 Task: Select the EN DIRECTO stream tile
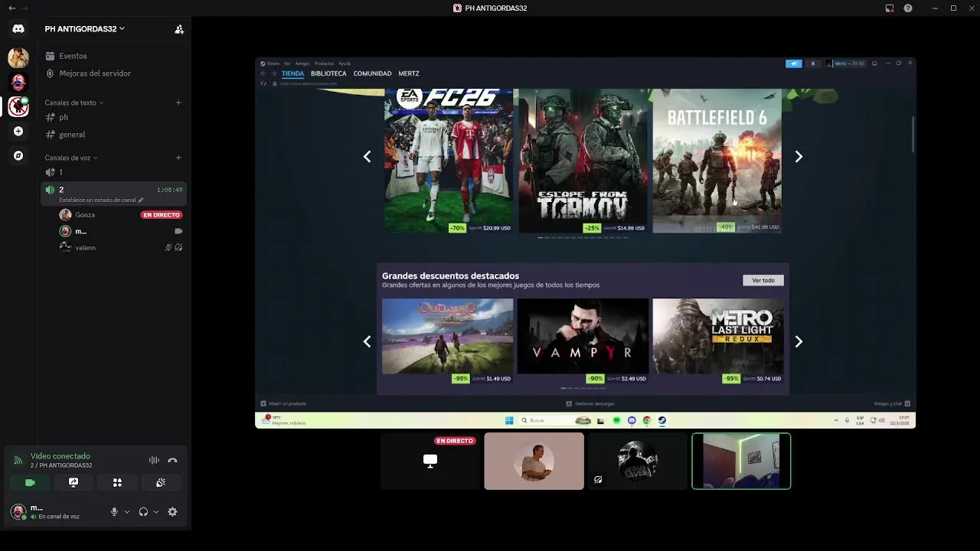pos(430,461)
